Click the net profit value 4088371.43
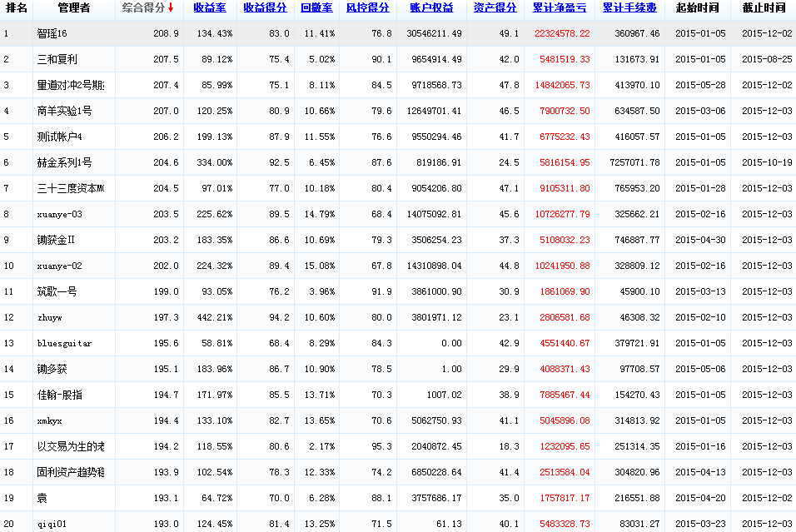This screenshot has width=796, height=532. (565, 369)
